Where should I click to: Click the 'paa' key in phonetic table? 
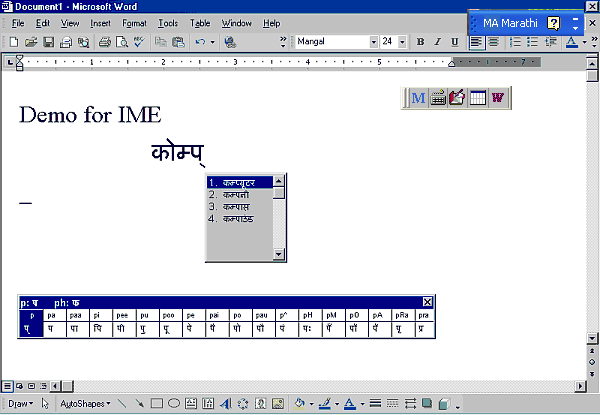tap(77, 315)
